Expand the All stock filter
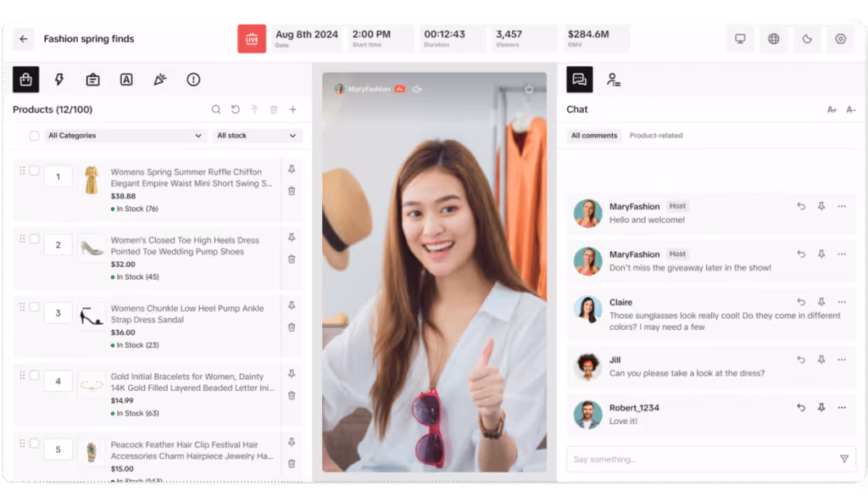This screenshot has height=503, width=868. pos(258,136)
